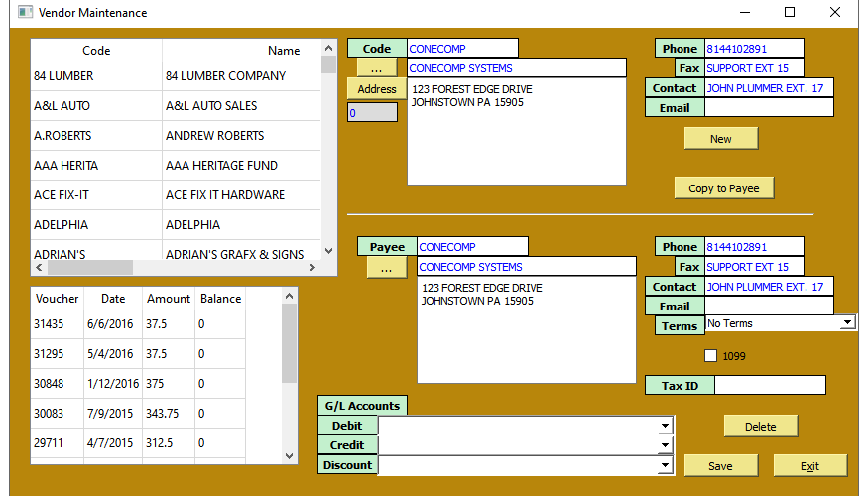
Task: Click the Vendor Maintenance window icon
Action: pyautogui.click(x=25, y=12)
